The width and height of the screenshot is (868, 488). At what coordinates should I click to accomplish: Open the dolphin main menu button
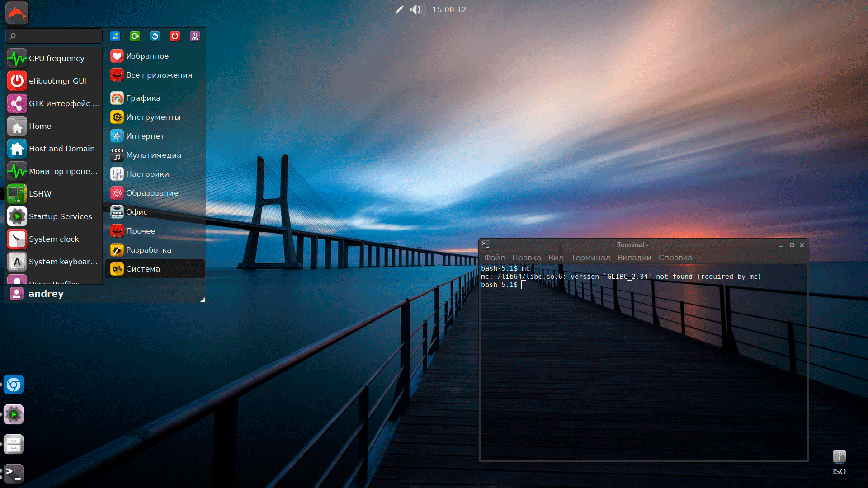17,13
